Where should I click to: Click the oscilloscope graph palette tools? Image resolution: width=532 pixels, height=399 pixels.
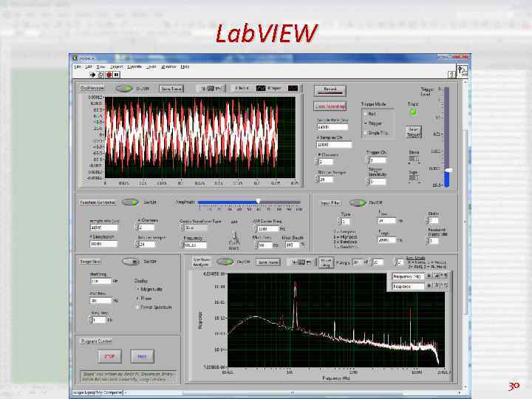point(211,88)
